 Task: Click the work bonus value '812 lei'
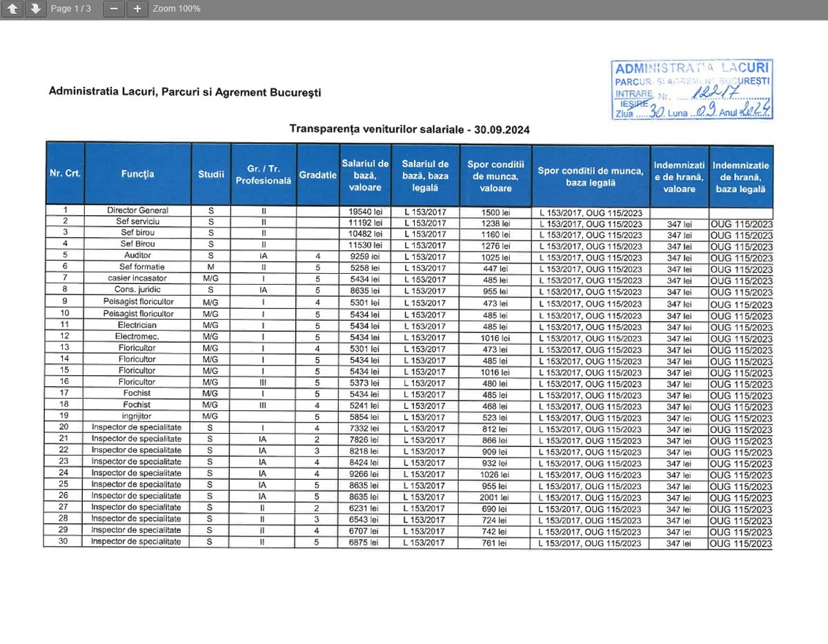[495, 429]
